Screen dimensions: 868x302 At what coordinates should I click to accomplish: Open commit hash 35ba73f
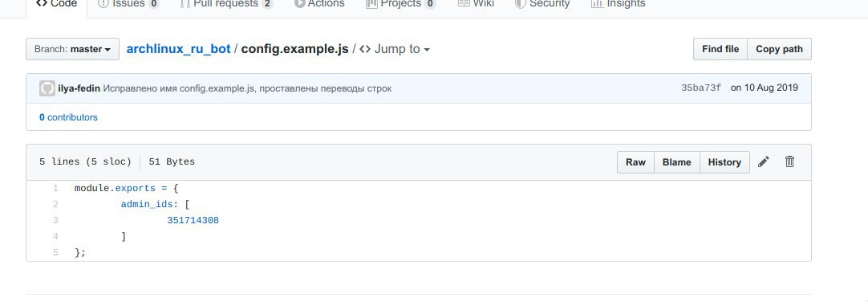click(701, 88)
